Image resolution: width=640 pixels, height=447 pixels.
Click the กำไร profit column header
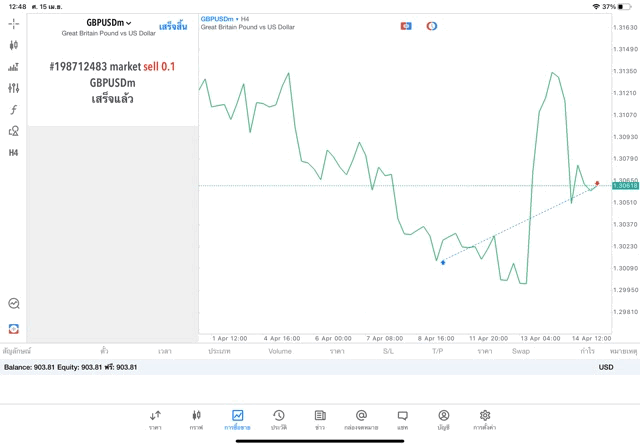pos(588,351)
